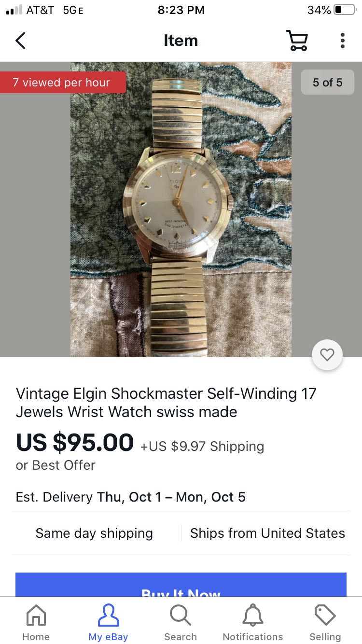Tap the Home icon in bottom bar
Viewport: 362px width, 644px height.
click(x=36, y=622)
